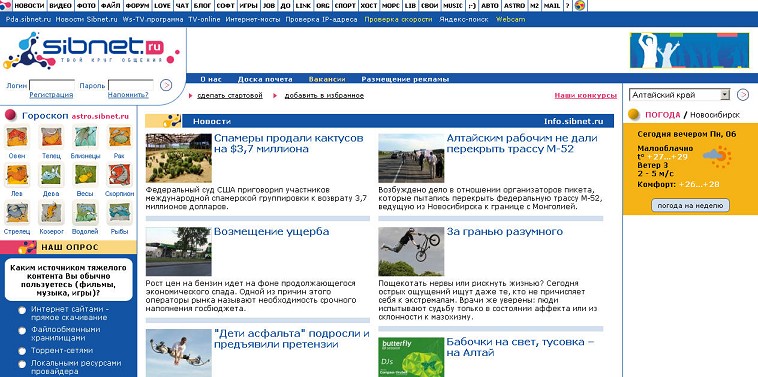Click the Регистрация link

[x=51, y=95]
